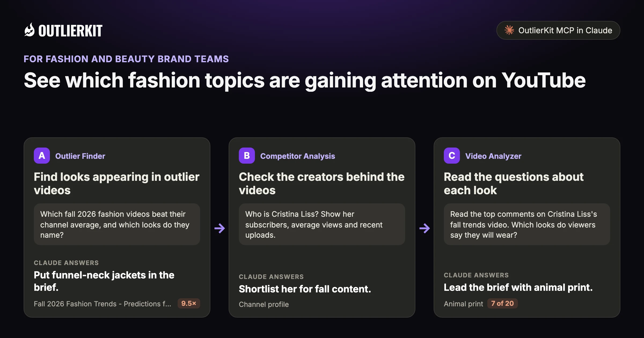Click CLAUDE ANSWERS label in Video Analyzer card

tap(476, 275)
